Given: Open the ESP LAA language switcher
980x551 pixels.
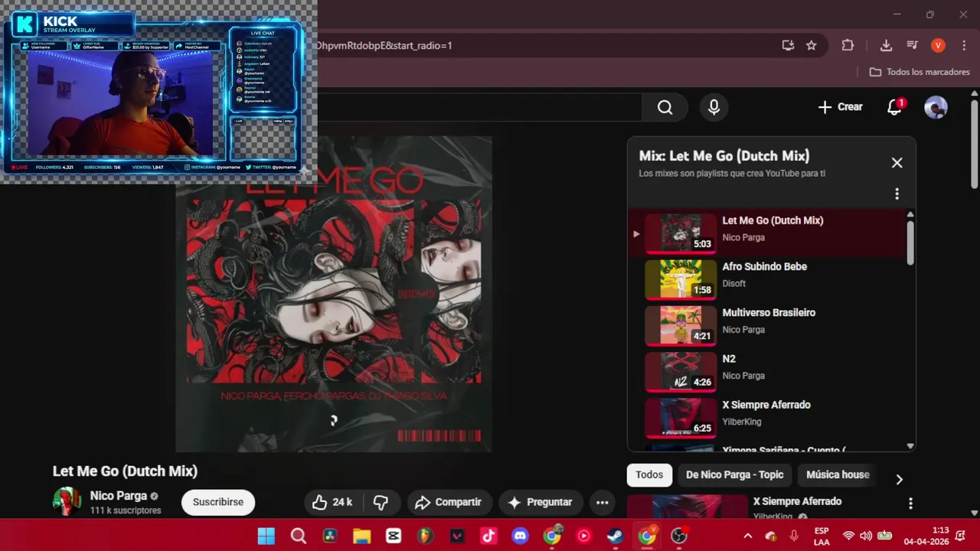Looking at the screenshot, I should (x=822, y=536).
